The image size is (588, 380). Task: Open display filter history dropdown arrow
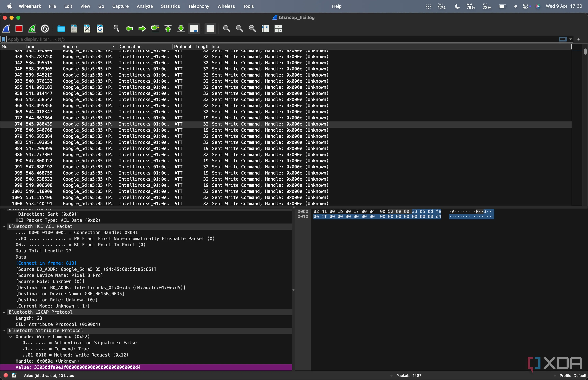pos(570,39)
